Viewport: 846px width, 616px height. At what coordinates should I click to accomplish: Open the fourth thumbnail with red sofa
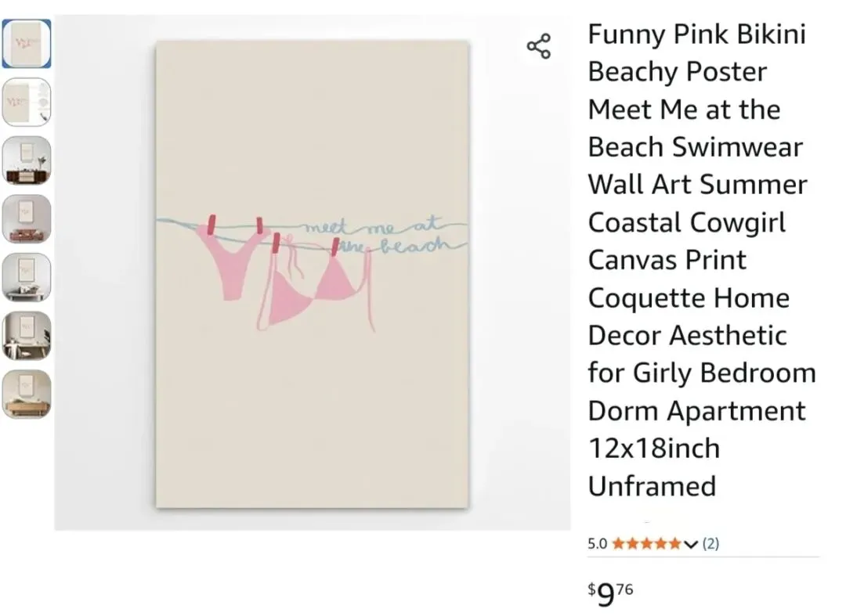click(27, 218)
